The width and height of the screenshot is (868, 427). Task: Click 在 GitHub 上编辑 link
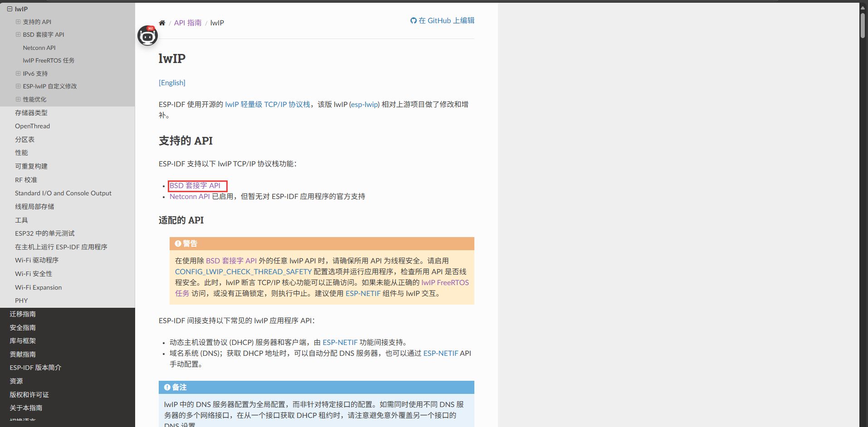pos(446,20)
